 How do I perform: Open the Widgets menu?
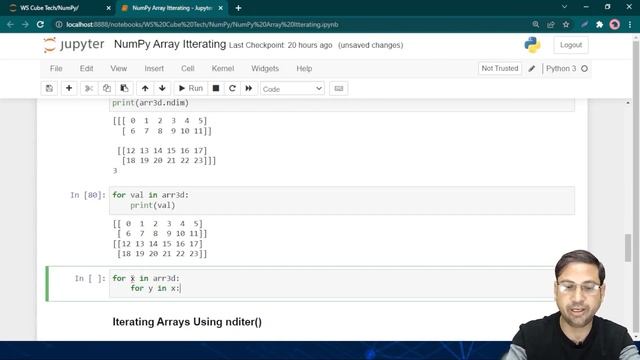(x=265, y=69)
